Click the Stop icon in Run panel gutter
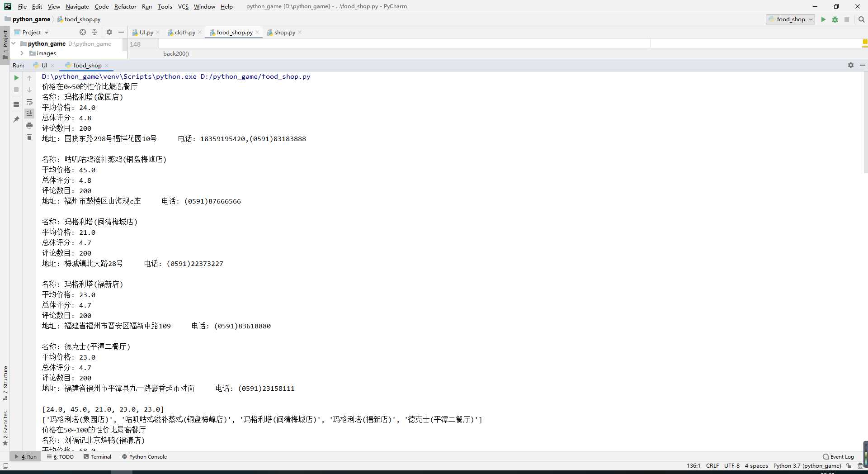 point(16,90)
